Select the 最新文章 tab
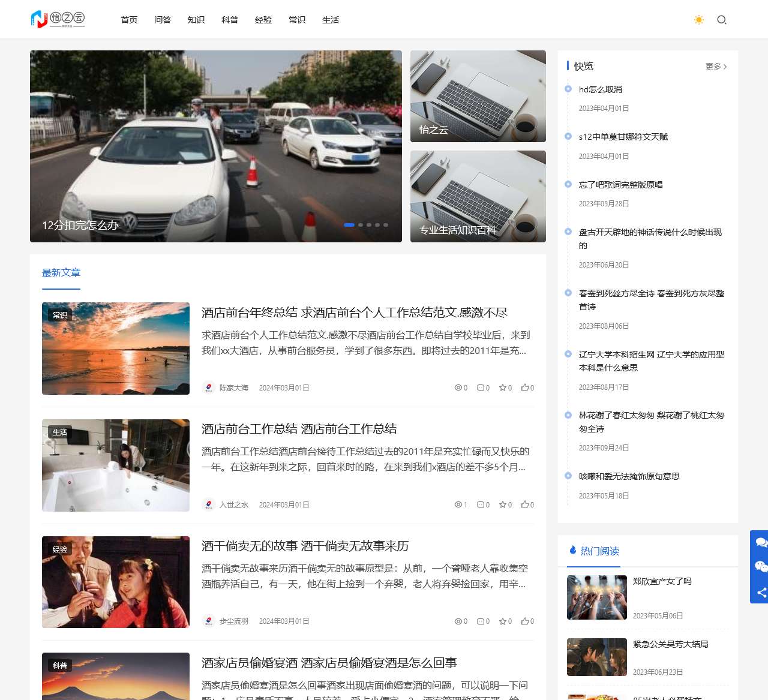The width and height of the screenshot is (768, 700). (61, 273)
